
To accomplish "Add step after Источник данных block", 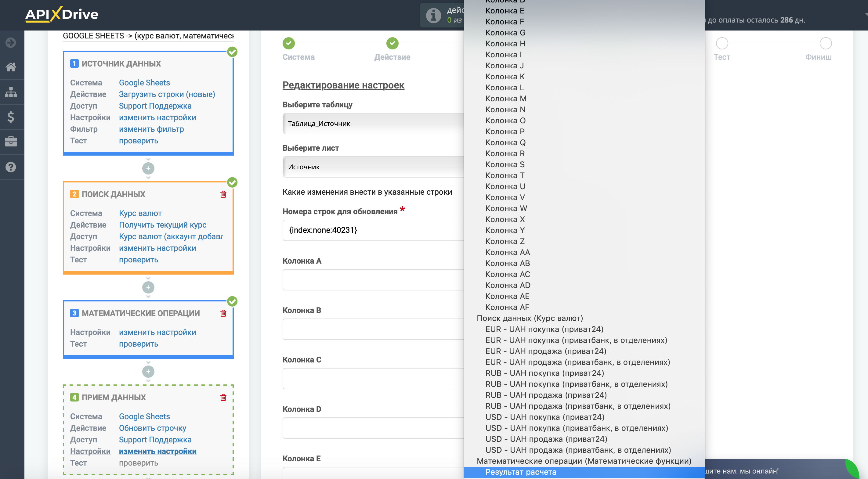I will tap(148, 168).
